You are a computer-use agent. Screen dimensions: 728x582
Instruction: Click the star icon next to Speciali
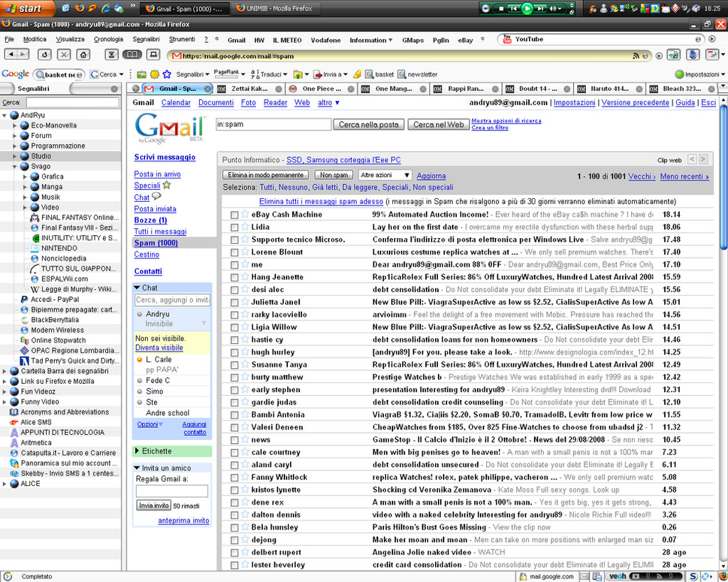tap(166, 185)
